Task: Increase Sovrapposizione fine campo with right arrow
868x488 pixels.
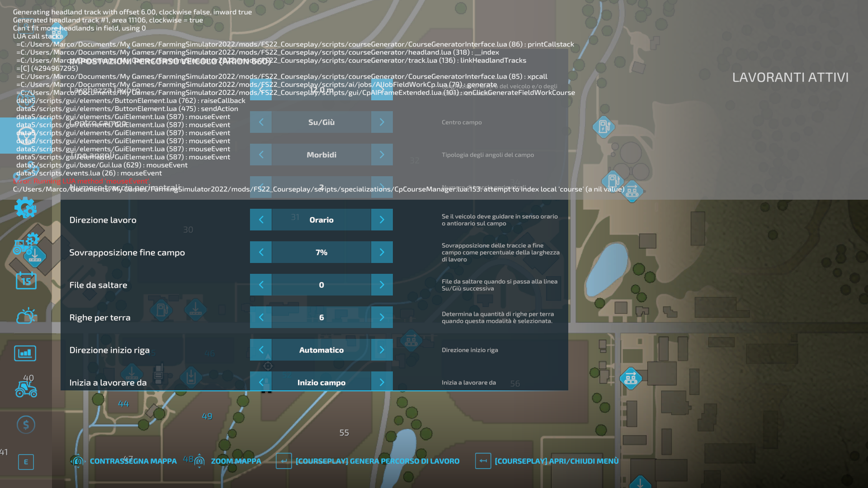Action: pyautogui.click(x=382, y=252)
